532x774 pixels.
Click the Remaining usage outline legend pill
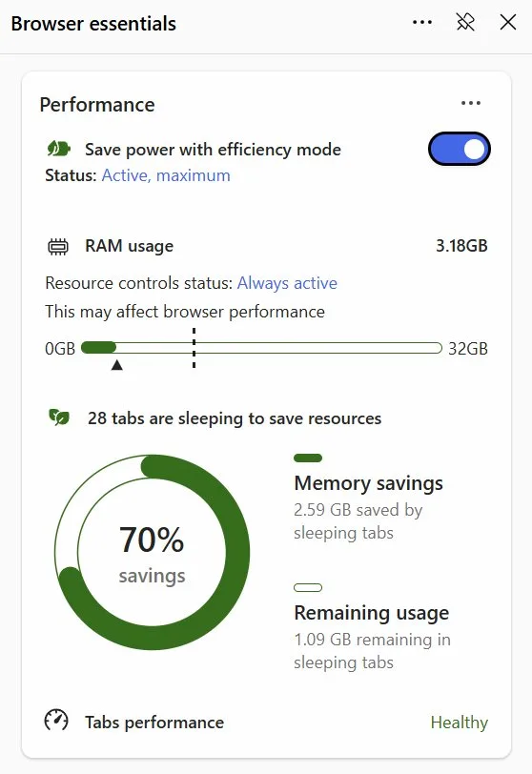(x=308, y=587)
